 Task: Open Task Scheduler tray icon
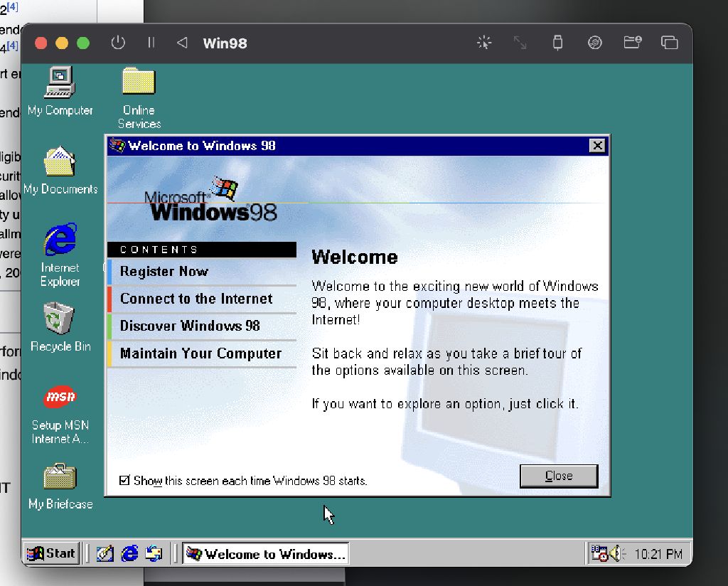click(x=599, y=553)
